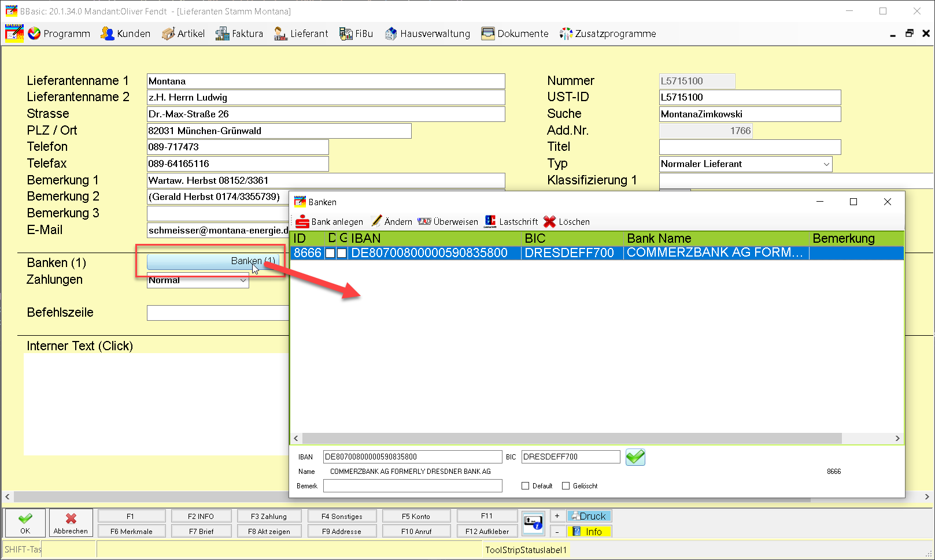Click the Abbrechen red X button
935x560 pixels.
pos(71,522)
